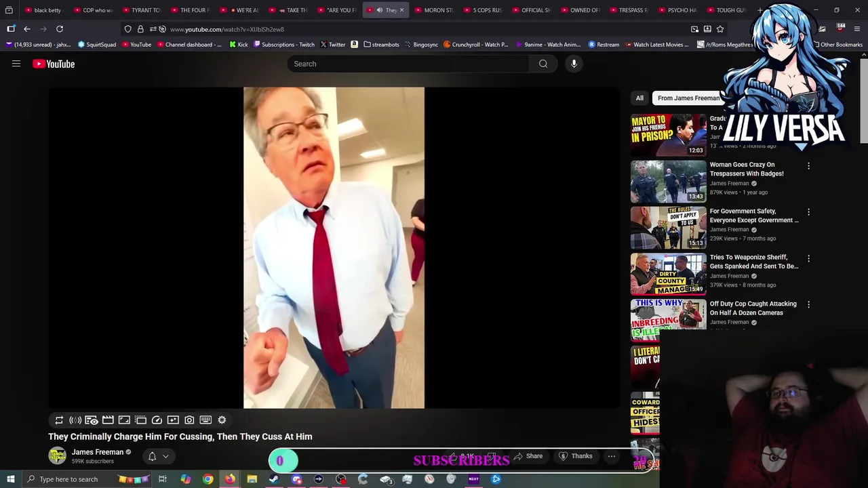Switch to the 5 COPS RUS tab
Screen dimensions: 868x488
click(484, 10)
